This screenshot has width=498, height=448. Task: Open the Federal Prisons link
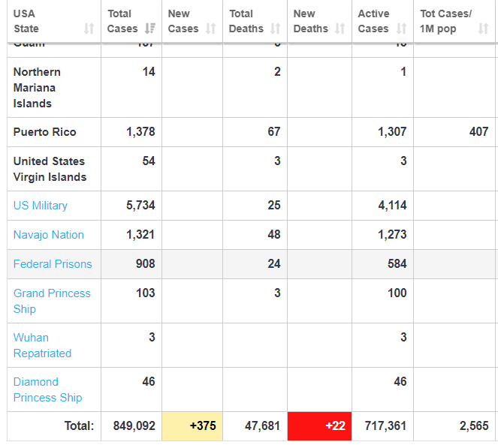(53, 264)
